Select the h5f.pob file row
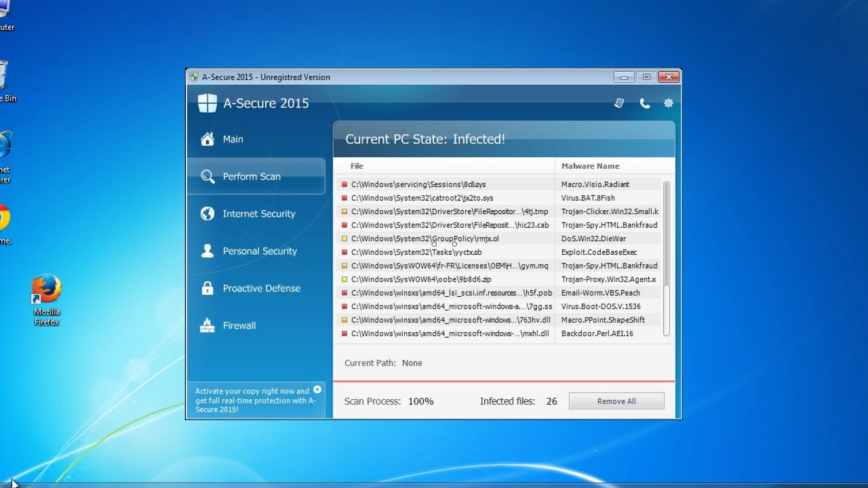 (x=498, y=293)
